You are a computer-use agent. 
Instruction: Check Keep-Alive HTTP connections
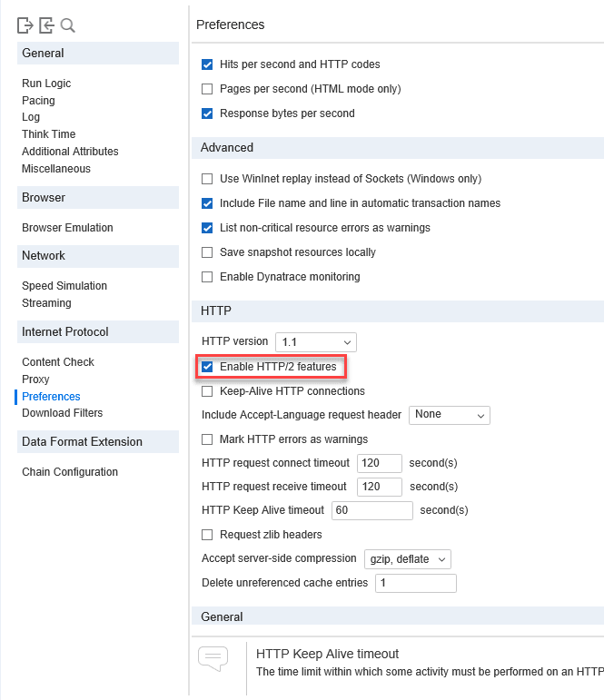click(x=207, y=391)
